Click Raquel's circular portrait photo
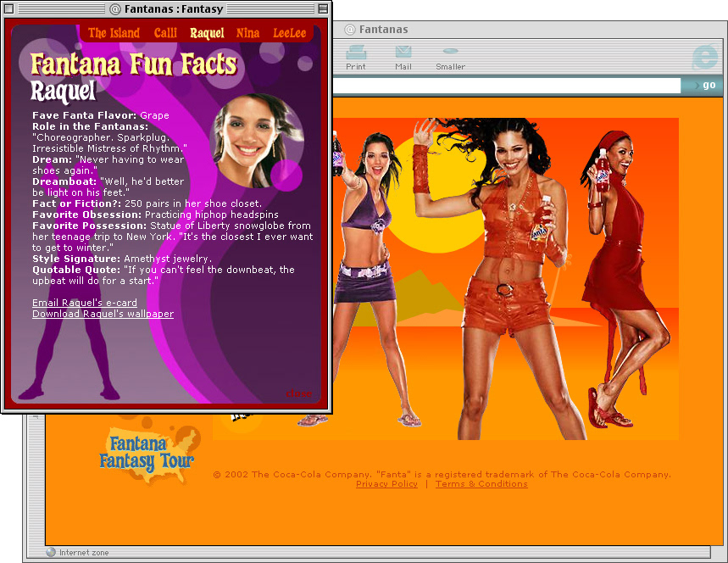This screenshot has height=563, width=728. click(x=256, y=141)
